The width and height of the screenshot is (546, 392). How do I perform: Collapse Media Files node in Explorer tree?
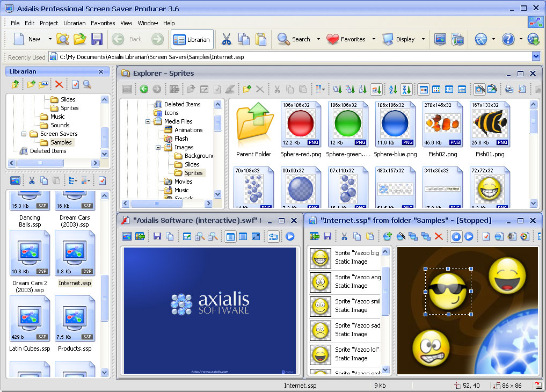point(148,121)
